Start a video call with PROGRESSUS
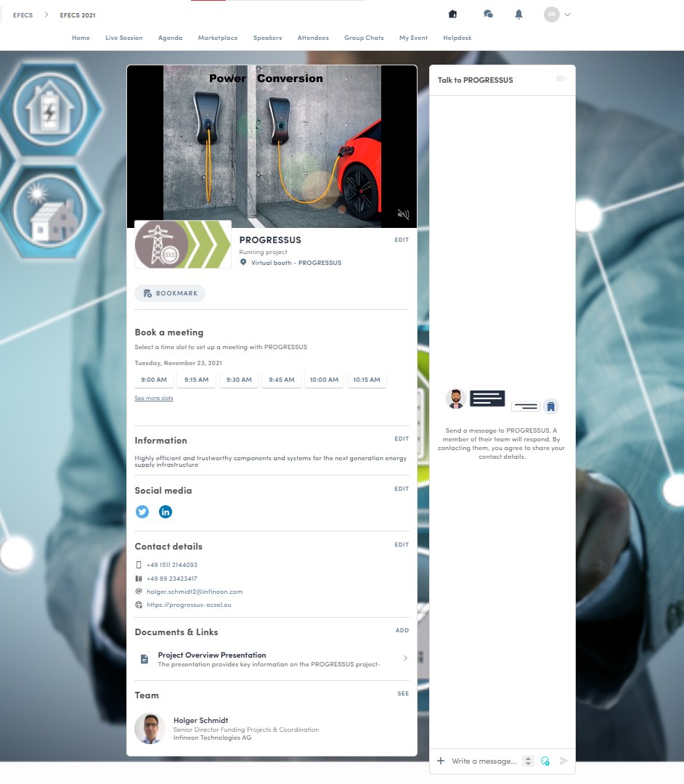 tap(561, 78)
